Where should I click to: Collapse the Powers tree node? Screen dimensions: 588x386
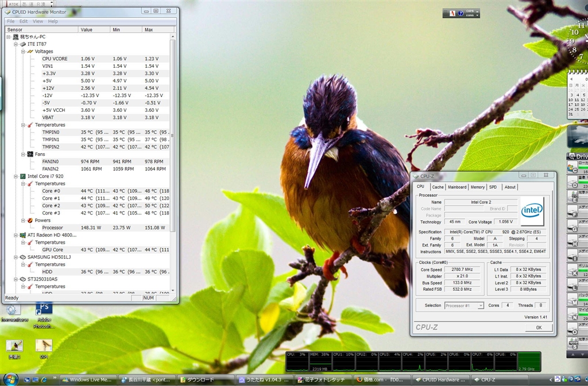23,220
